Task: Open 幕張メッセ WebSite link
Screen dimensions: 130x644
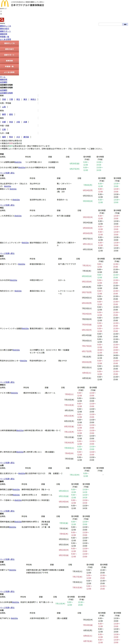Action: click(13, 189)
